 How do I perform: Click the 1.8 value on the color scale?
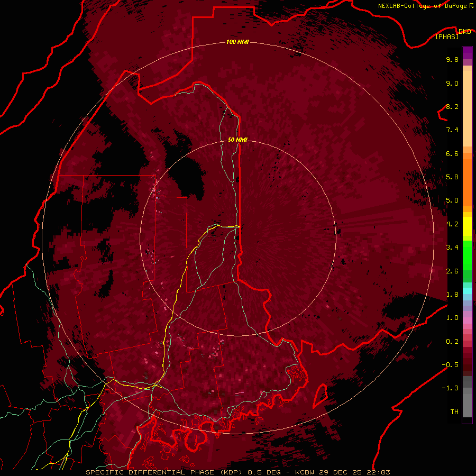click(x=452, y=295)
